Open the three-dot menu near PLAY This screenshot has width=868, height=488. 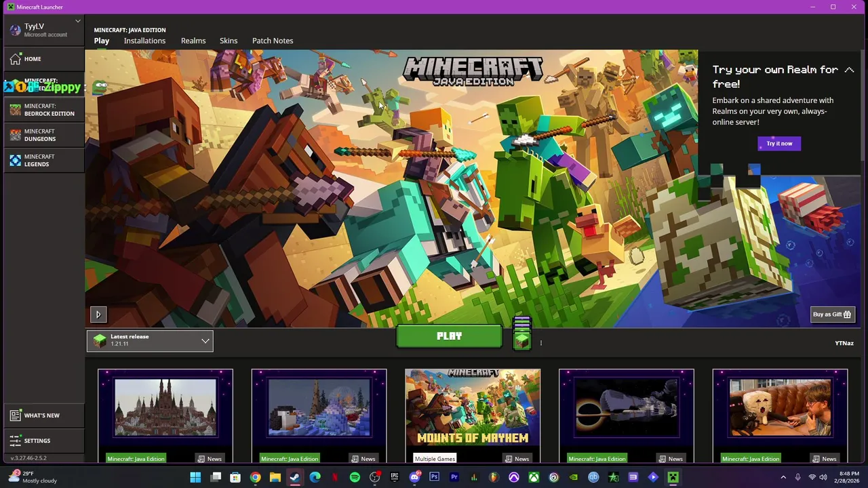point(540,343)
